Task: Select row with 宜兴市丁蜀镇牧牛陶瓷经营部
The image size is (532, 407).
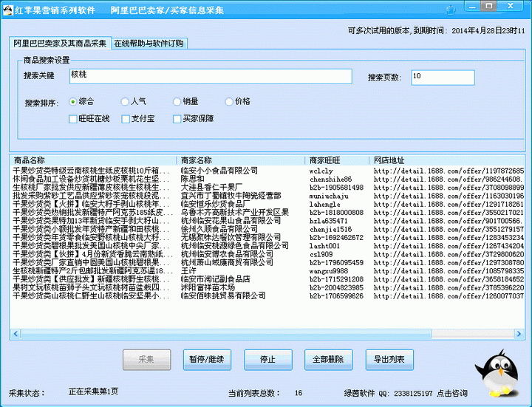Action: click(268, 196)
